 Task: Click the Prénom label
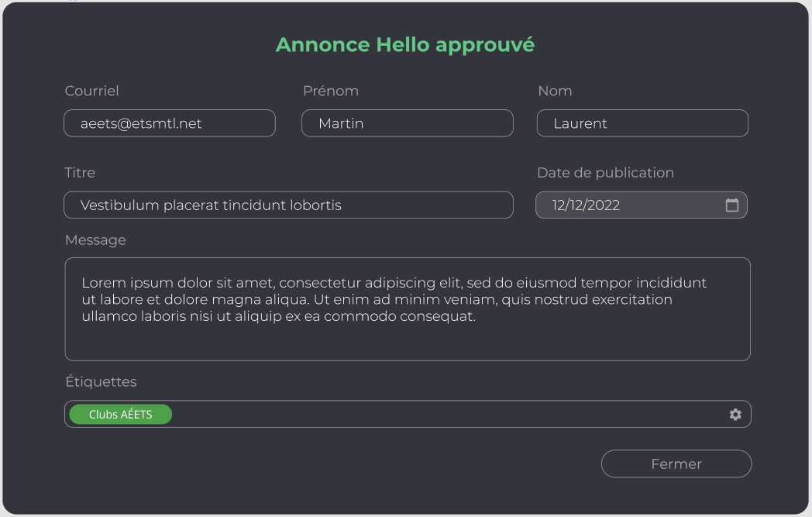[x=331, y=91]
